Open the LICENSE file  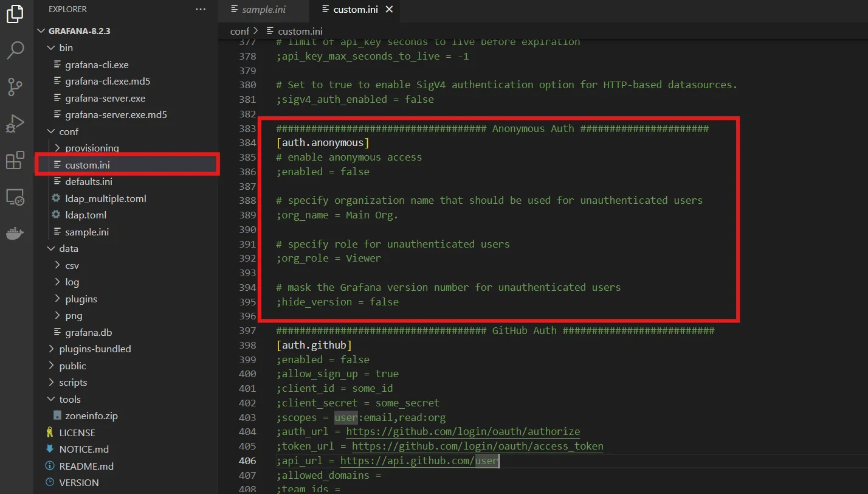[77, 433]
